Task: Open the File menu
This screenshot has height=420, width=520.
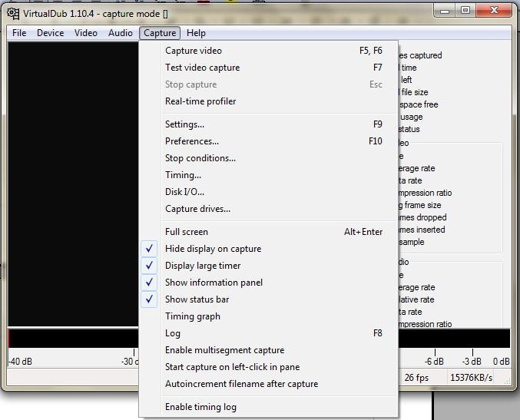Action: click(19, 33)
